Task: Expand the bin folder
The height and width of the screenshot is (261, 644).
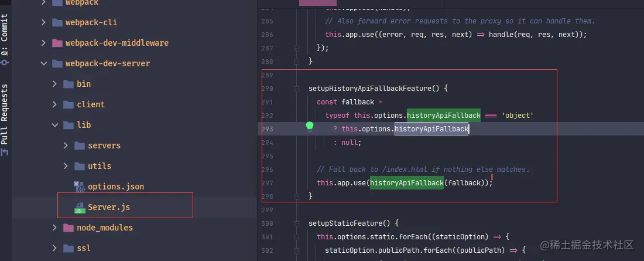Action: coord(54,84)
